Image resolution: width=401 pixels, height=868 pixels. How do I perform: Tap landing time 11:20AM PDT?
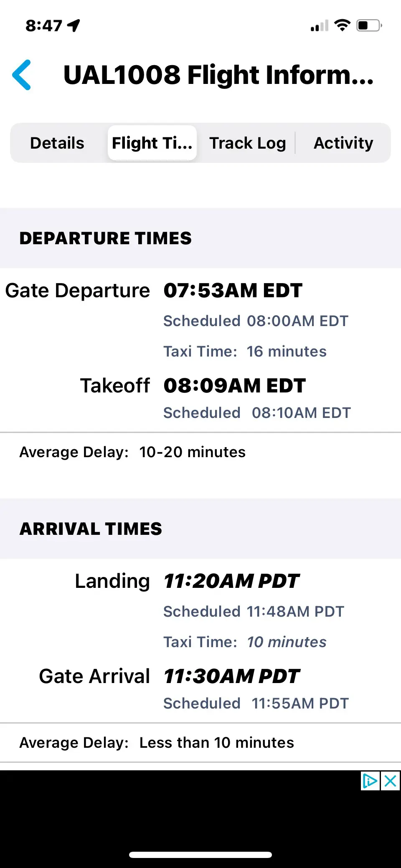(231, 581)
